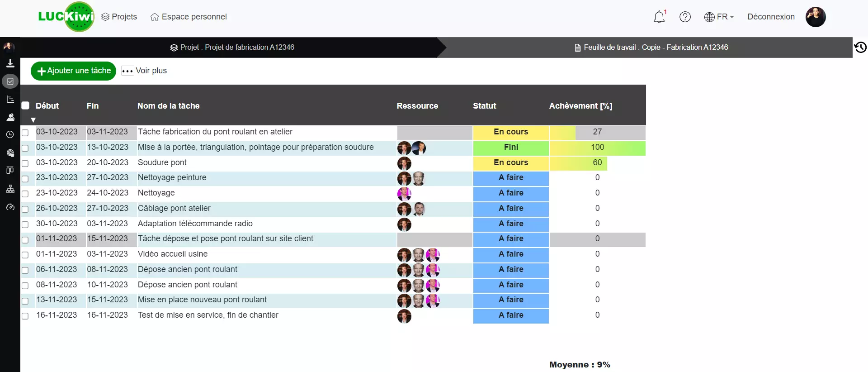
Task: Open the FR language dropdown
Action: (719, 17)
